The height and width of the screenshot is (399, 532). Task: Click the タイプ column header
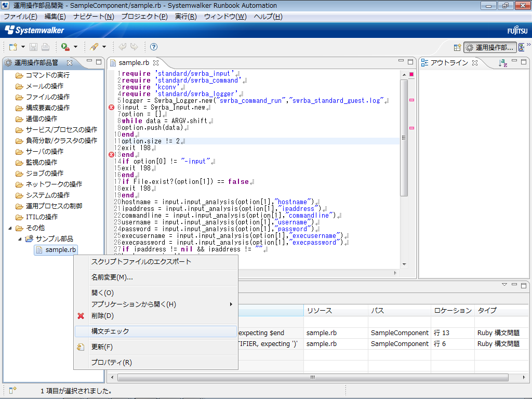pyautogui.click(x=501, y=311)
